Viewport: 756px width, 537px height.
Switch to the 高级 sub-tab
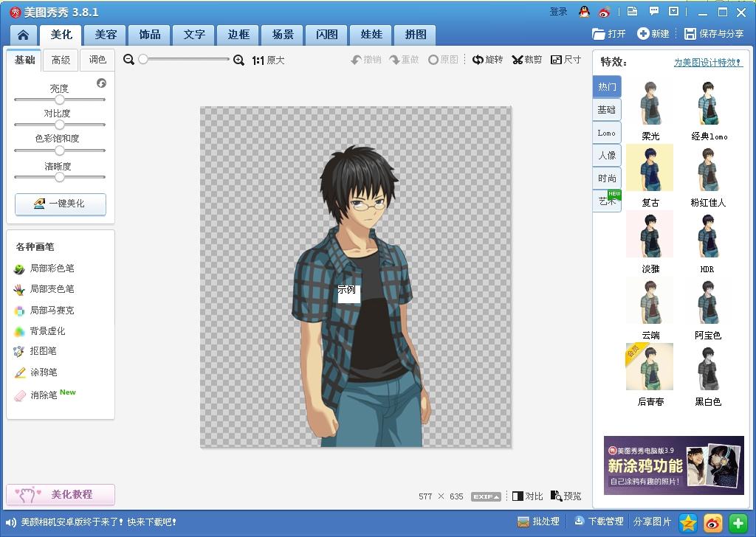[x=61, y=60]
